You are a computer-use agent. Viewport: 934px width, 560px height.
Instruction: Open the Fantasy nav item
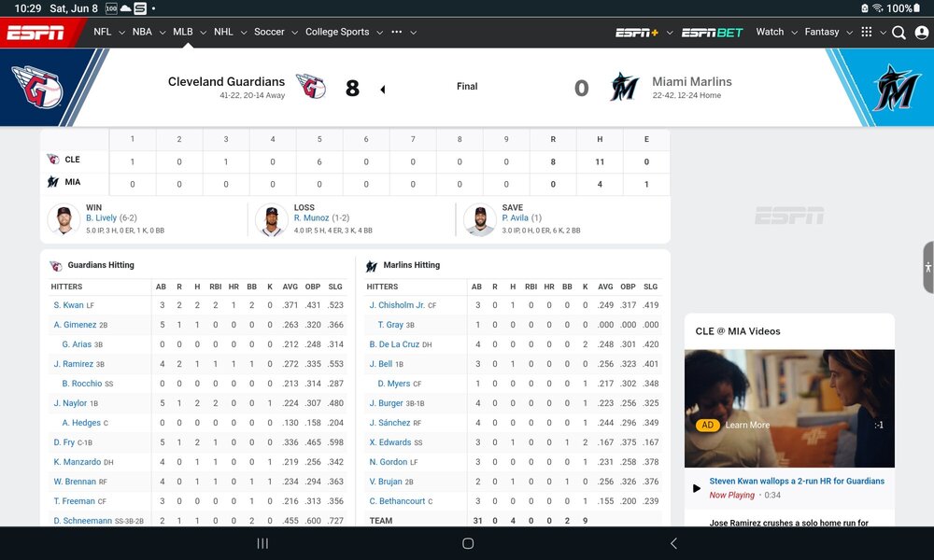[821, 32]
